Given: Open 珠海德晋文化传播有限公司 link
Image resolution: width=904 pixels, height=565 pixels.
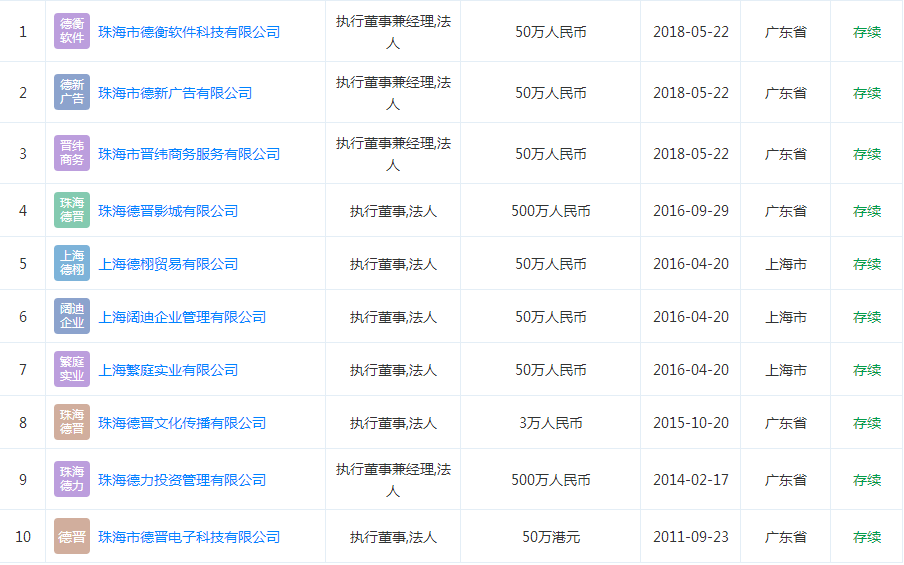Looking at the screenshot, I should tap(182, 424).
